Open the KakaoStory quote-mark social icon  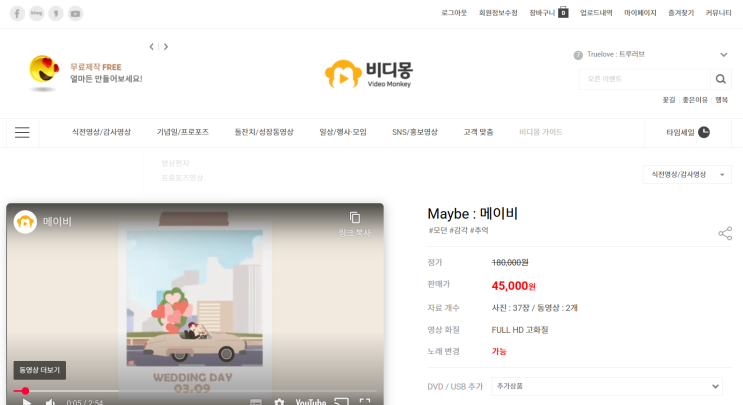[x=56, y=13]
